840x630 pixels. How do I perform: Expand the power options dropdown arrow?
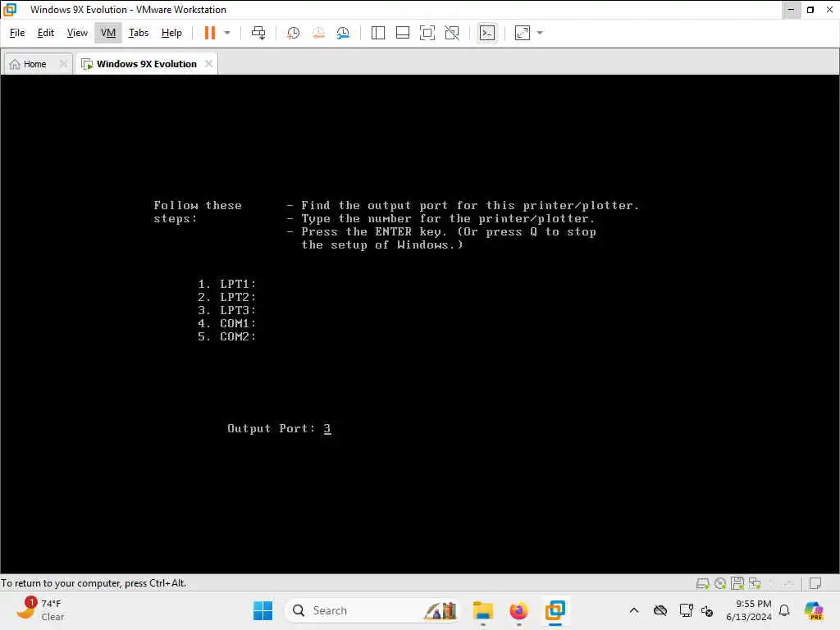[227, 33]
